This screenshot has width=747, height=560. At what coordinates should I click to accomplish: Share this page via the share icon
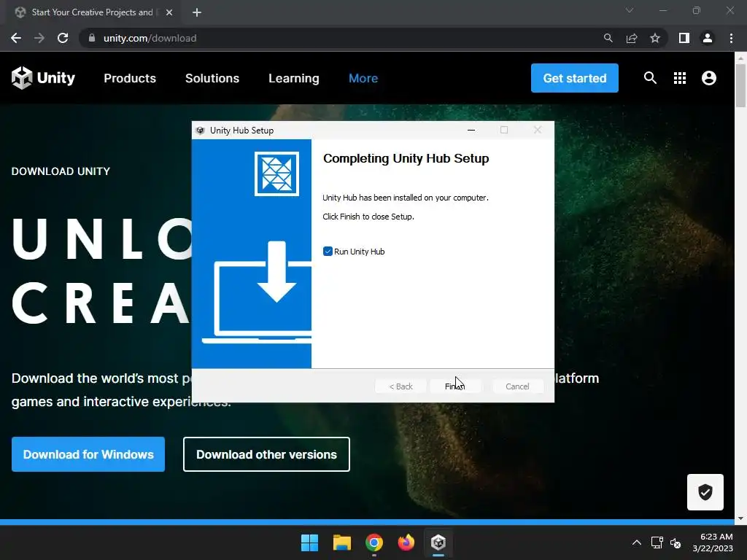point(632,38)
